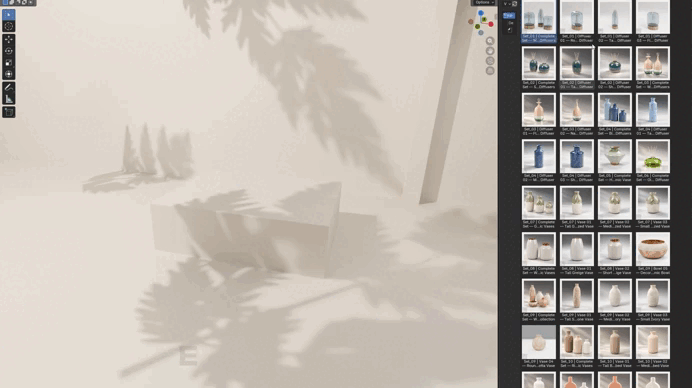Viewport: 692px width, 388px height.
Task: Choose the Add Cube tool
Action: pyautogui.click(x=8, y=112)
